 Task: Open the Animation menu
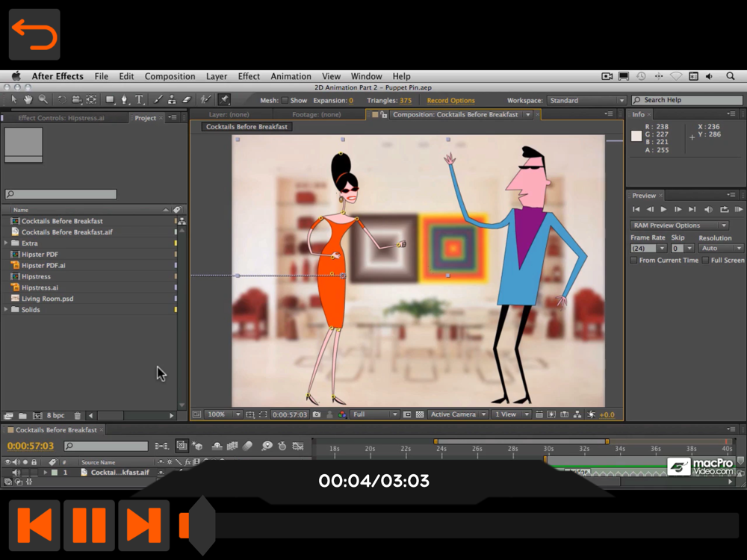(x=291, y=76)
